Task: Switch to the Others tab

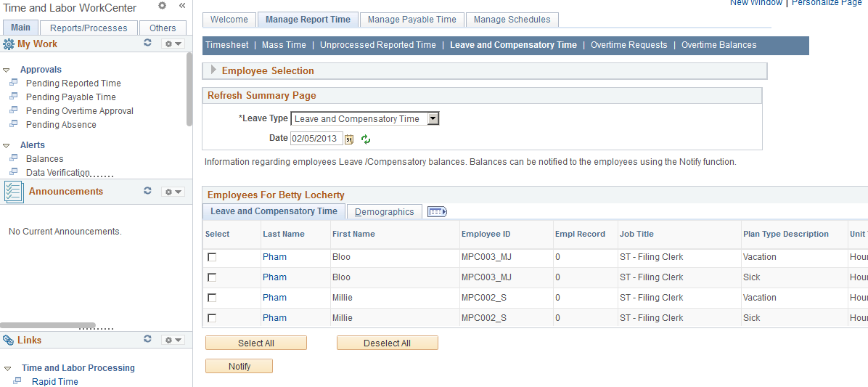Action: click(x=163, y=28)
